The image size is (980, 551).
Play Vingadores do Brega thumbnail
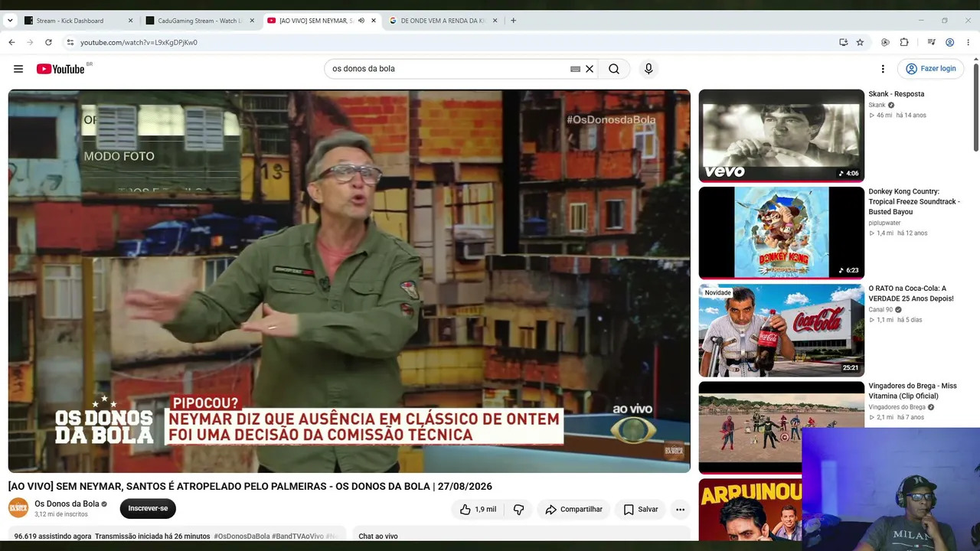tap(781, 427)
